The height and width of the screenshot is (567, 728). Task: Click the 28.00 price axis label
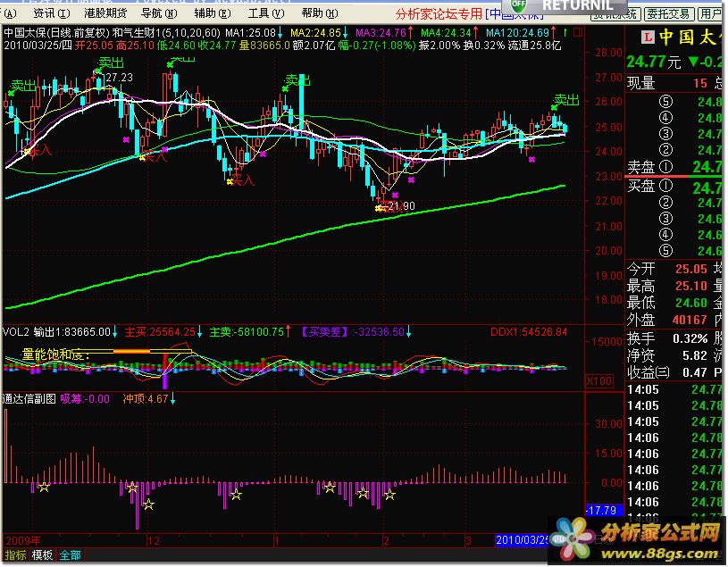(608, 53)
